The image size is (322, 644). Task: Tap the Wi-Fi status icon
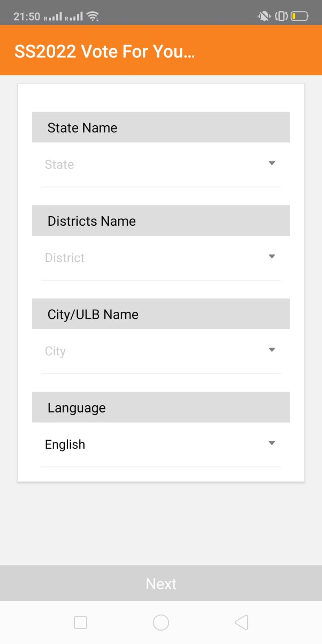pyautogui.click(x=93, y=16)
